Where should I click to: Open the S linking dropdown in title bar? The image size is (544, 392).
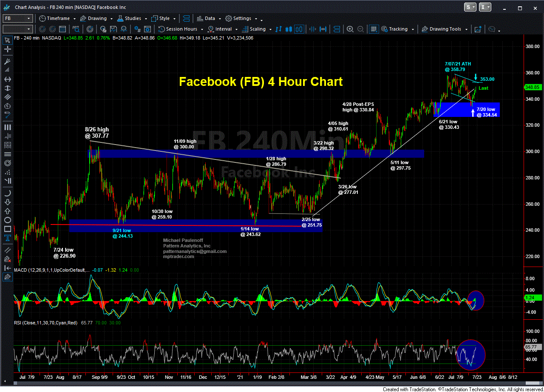pos(470,7)
